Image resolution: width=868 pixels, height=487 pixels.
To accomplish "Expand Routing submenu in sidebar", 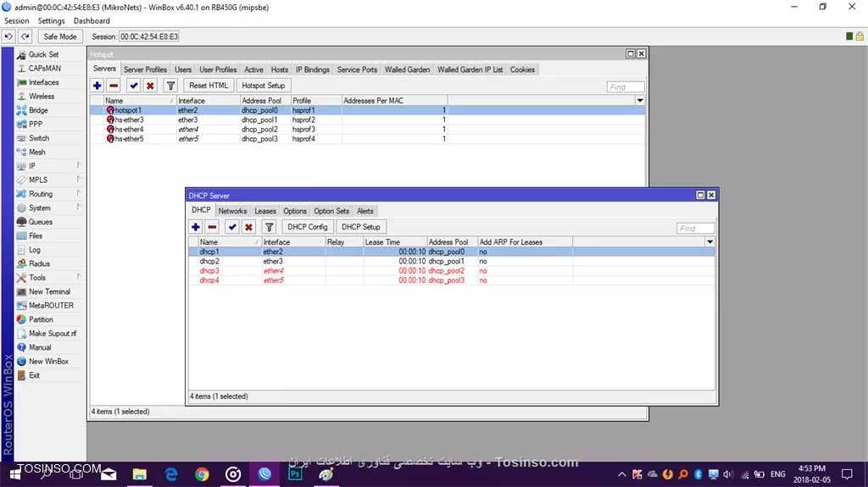I will [50, 194].
